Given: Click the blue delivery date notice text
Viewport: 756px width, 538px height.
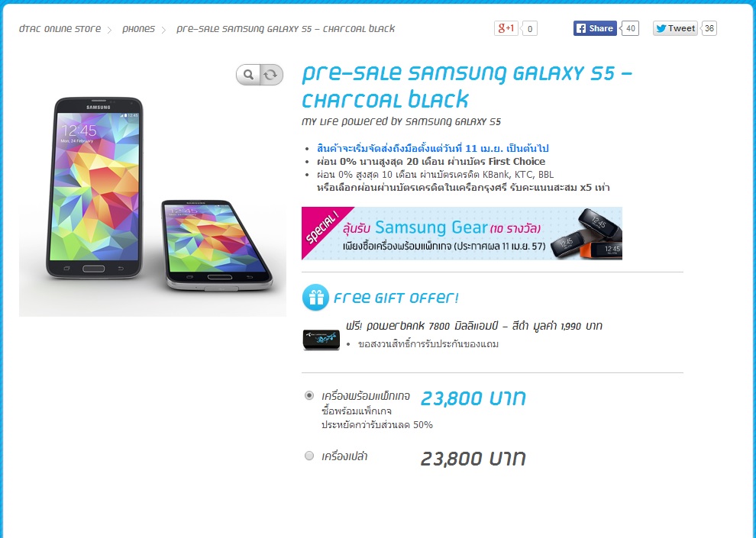Looking at the screenshot, I should click(x=432, y=148).
